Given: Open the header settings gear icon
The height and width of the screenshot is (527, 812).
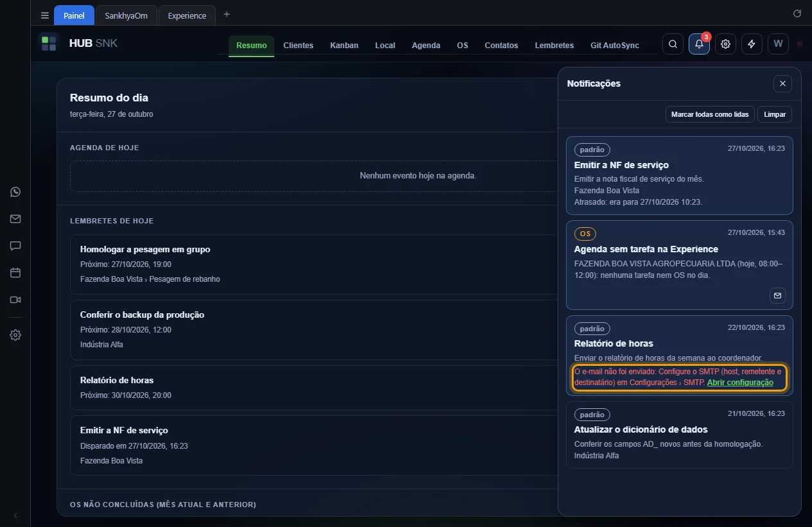Looking at the screenshot, I should [726, 44].
